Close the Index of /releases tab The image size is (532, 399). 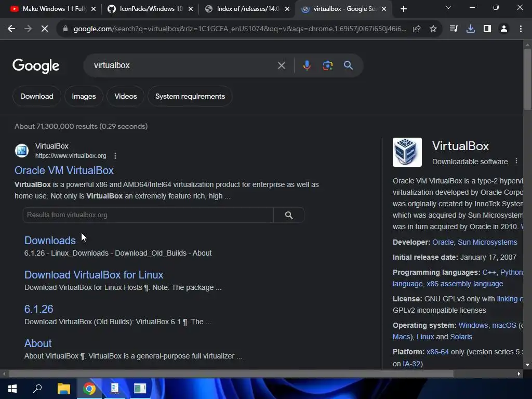point(287,9)
